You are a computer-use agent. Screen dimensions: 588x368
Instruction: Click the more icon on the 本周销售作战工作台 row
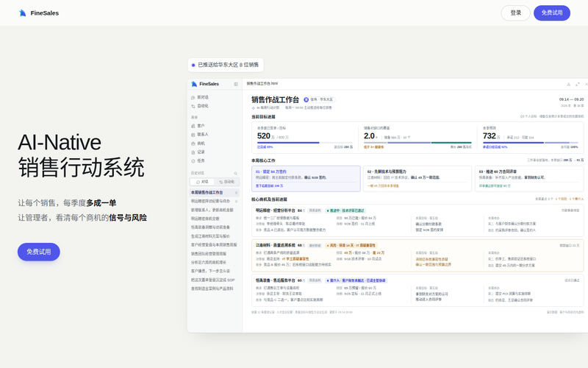(236, 193)
